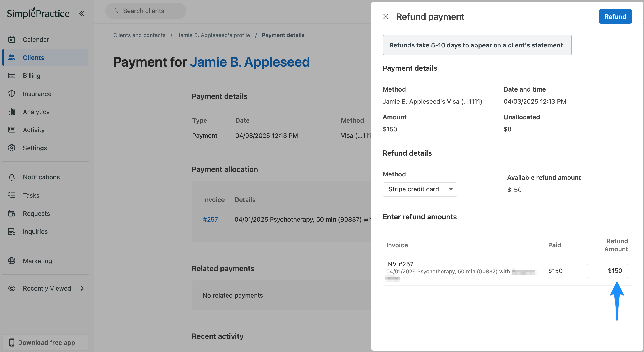Click the Paid '$150' cell

click(555, 271)
